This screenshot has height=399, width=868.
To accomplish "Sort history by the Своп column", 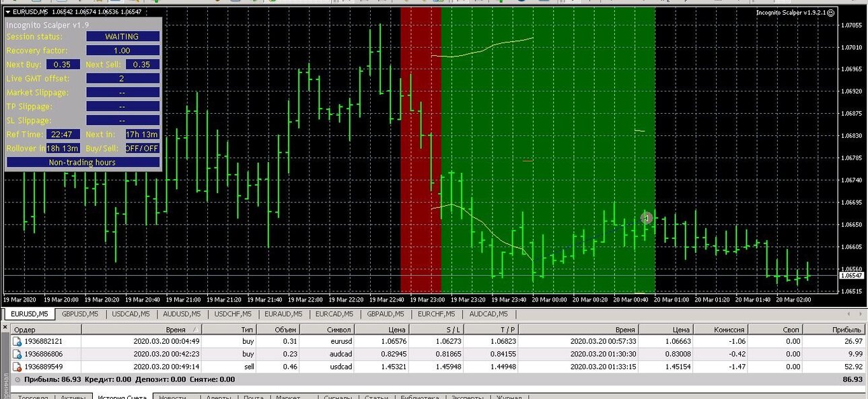I will point(774,330).
